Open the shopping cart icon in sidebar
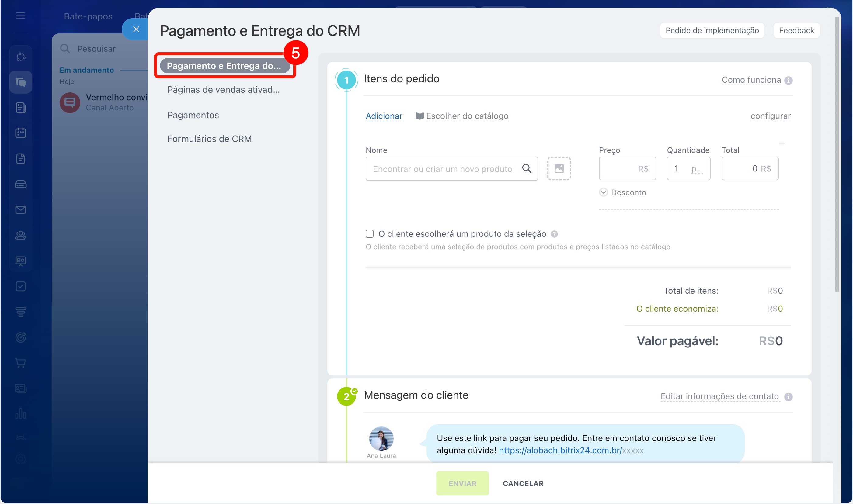The image size is (853, 504). [x=21, y=363]
